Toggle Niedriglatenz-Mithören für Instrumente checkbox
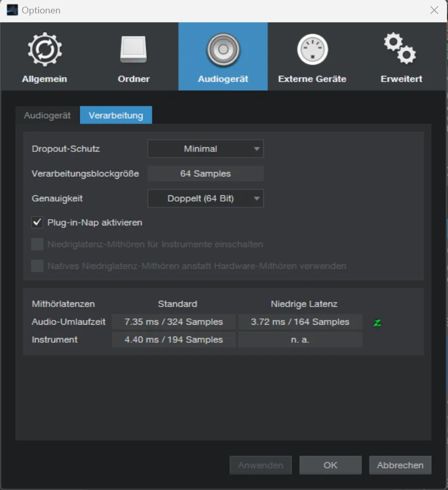Image resolution: width=448 pixels, height=490 pixels. coord(37,244)
